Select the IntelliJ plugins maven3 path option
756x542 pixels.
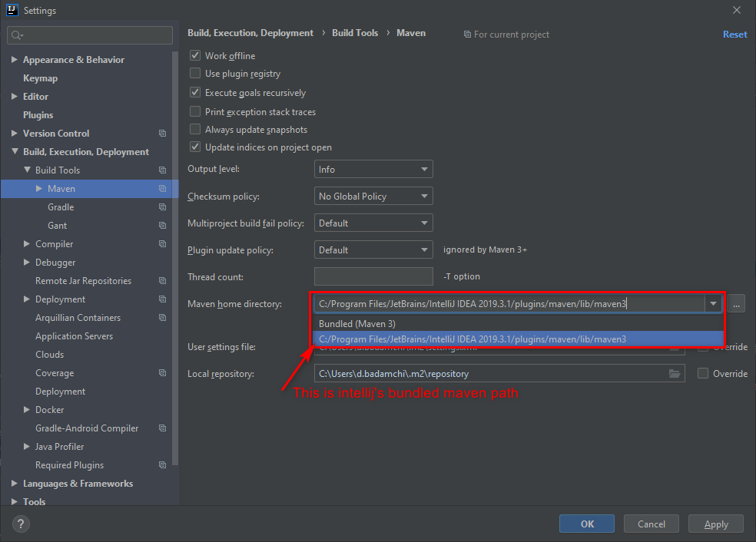tap(519, 339)
